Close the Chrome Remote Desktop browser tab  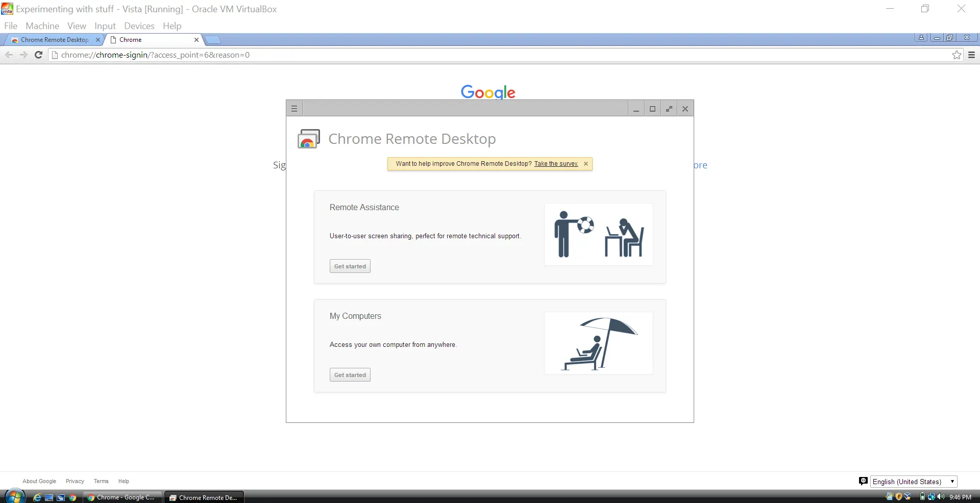pyautogui.click(x=98, y=40)
